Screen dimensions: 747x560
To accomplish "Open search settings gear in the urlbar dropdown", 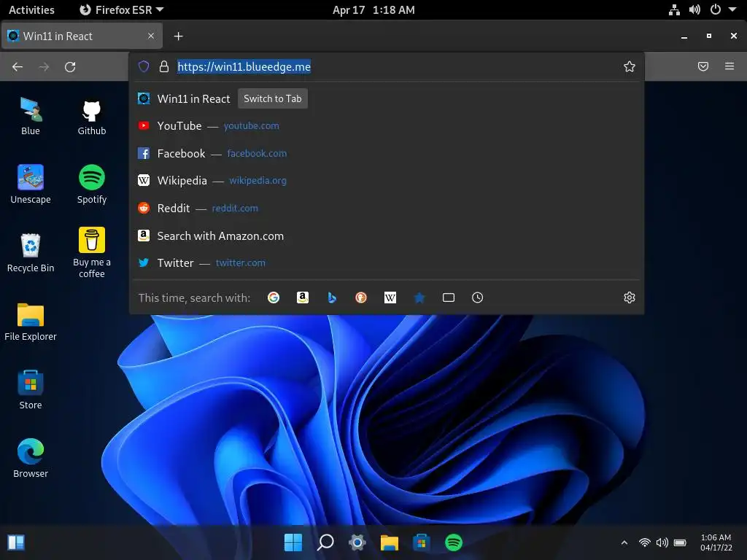I will pos(630,297).
